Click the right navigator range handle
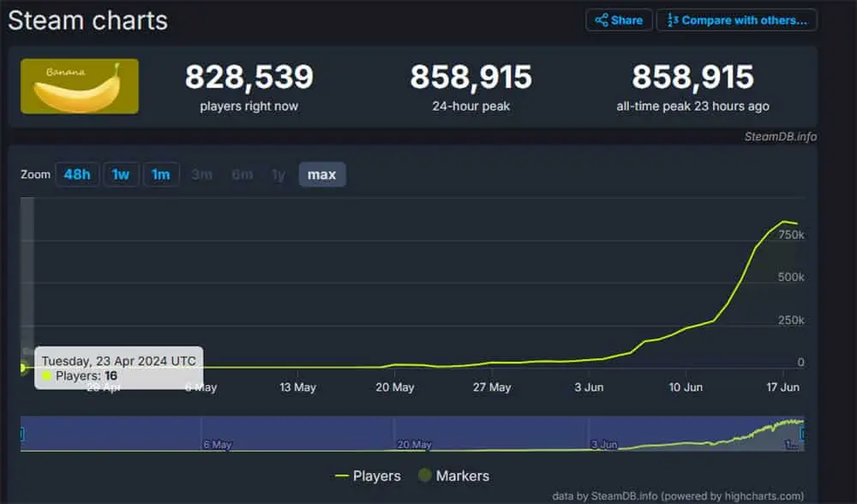 pyautogui.click(x=802, y=434)
